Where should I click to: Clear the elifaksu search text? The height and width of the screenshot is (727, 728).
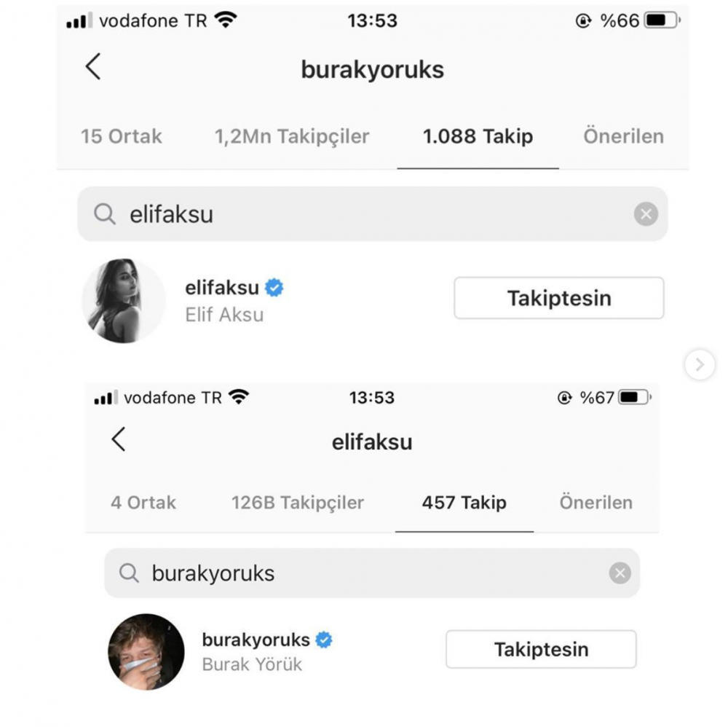646,214
